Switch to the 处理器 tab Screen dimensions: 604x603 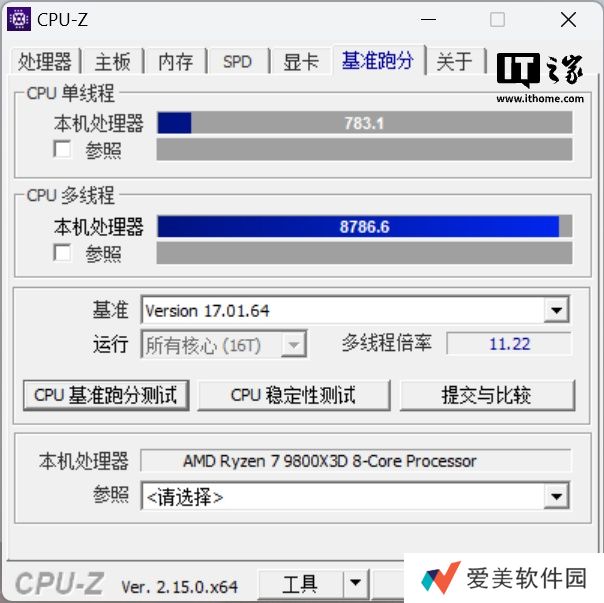point(45,61)
